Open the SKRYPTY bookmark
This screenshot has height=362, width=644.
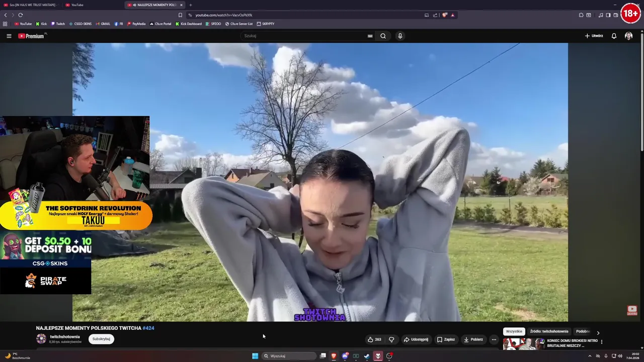point(266,24)
